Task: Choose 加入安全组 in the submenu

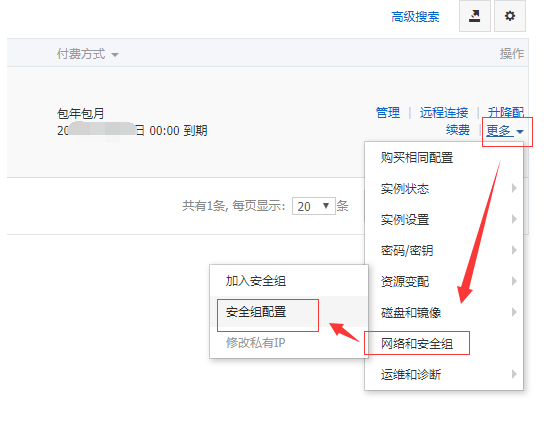Action: tap(289, 281)
